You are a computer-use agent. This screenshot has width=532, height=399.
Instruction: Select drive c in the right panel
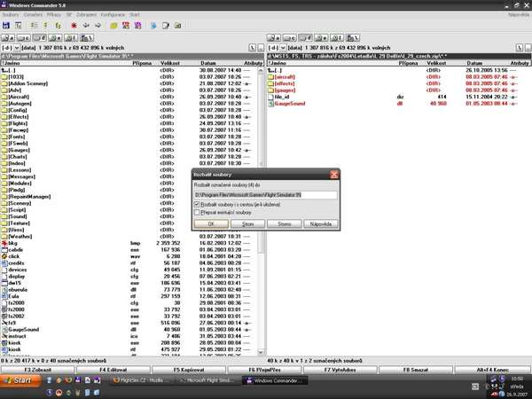290,38
